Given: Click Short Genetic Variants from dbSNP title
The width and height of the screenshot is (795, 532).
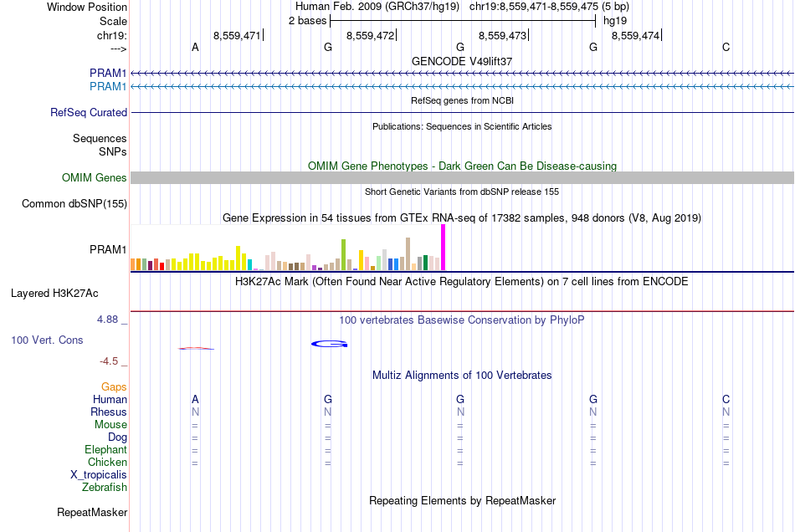Looking at the screenshot, I should click(x=462, y=192).
